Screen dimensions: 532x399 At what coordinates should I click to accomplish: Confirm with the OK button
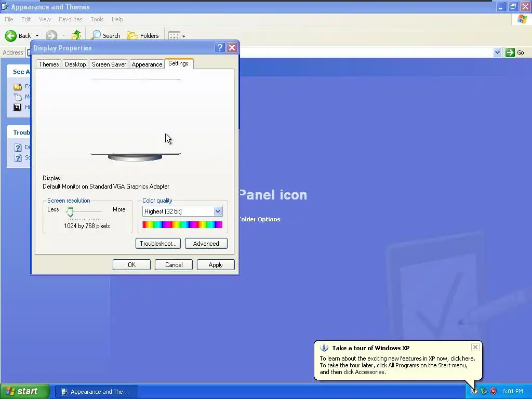(x=131, y=265)
